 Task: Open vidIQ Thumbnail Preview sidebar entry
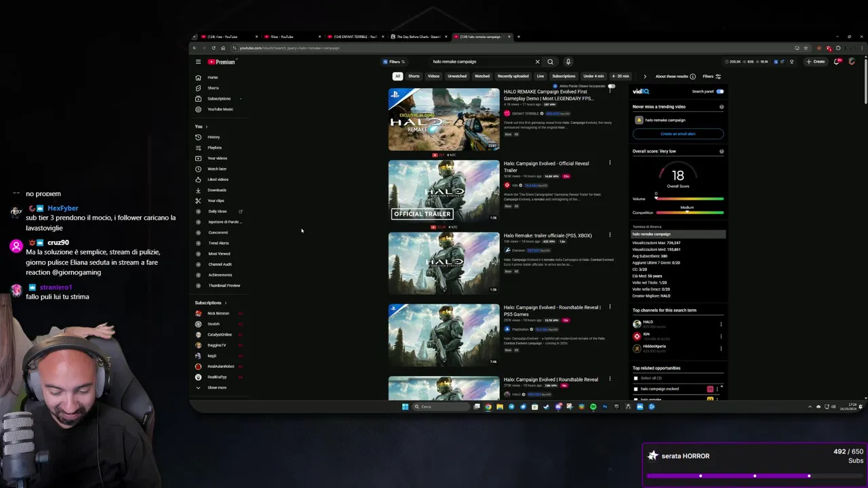[x=224, y=285]
